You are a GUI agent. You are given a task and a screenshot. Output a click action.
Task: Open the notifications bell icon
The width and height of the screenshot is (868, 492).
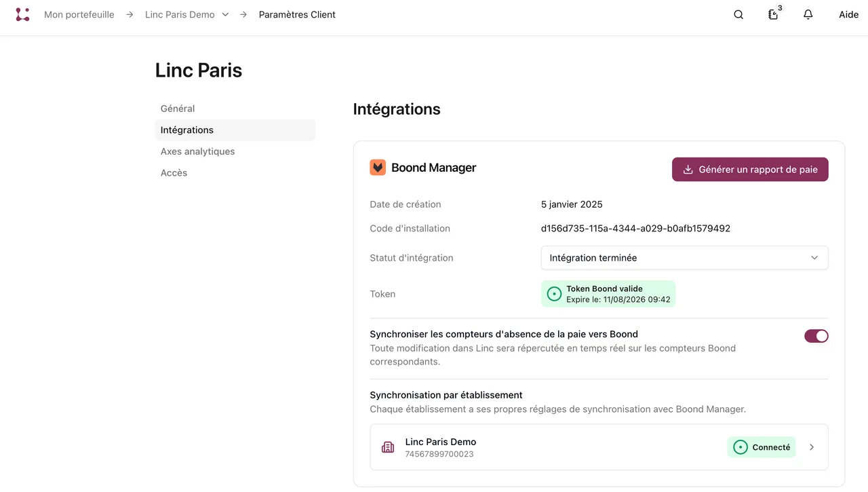(x=808, y=14)
